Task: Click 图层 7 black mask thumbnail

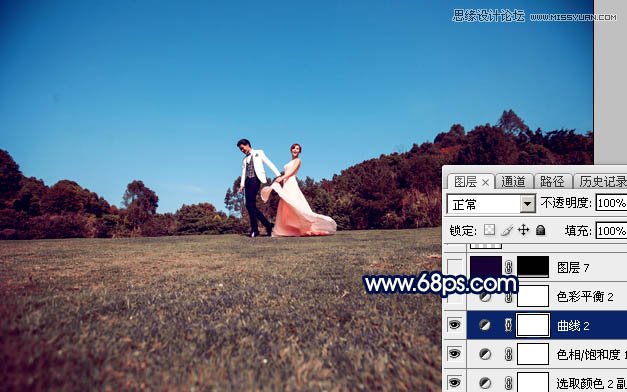Action: point(533,266)
